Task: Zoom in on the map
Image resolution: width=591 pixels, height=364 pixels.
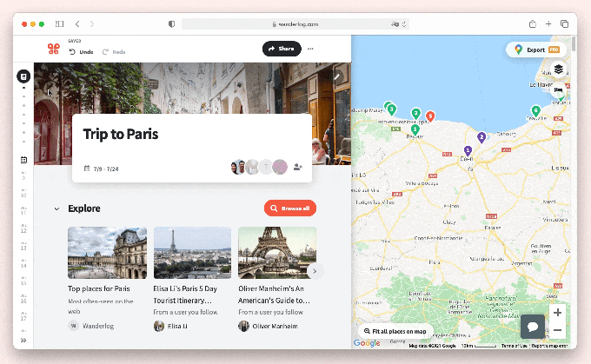Action: pos(558,313)
